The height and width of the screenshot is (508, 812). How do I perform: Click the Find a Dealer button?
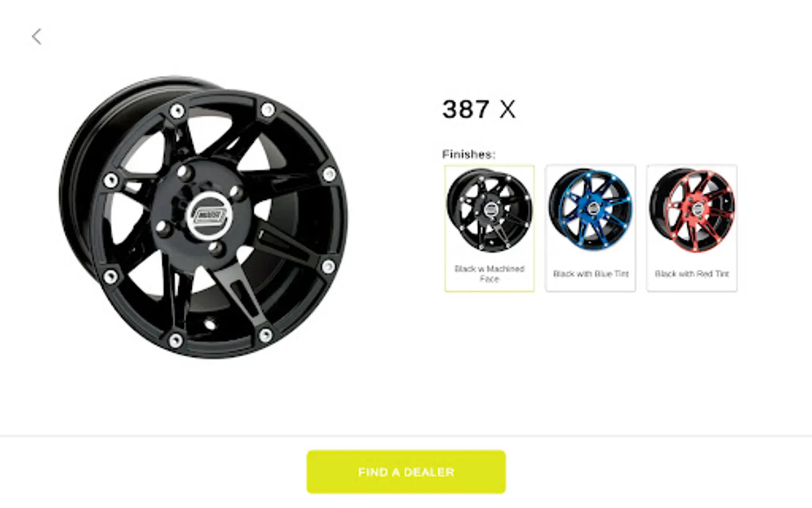pos(406,472)
